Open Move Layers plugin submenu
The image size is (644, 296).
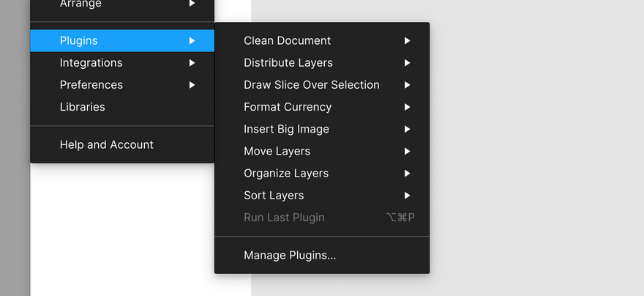click(322, 151)
